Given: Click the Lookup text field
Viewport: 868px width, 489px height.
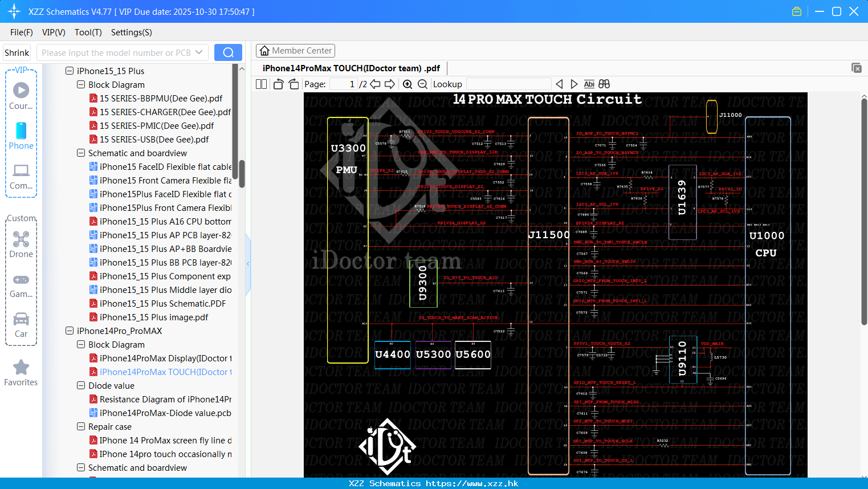Looking at the screenshot, I should pos(508,84).
